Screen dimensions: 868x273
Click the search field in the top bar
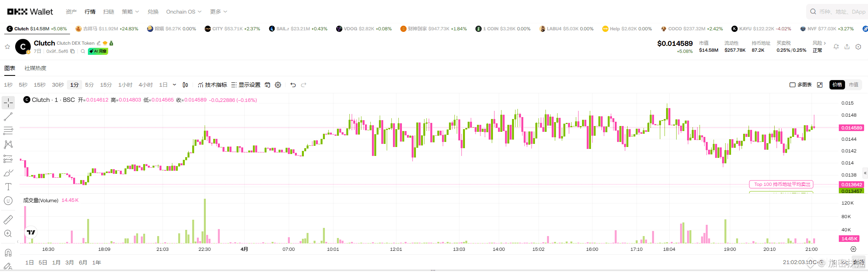click(x=838, y=12)
